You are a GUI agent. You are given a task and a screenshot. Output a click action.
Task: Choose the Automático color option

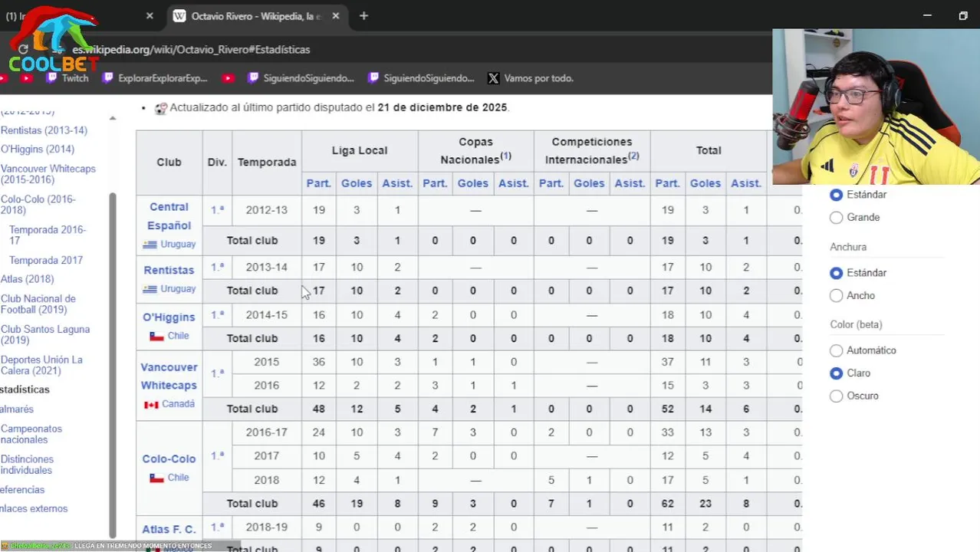click(x=837, y=350)
